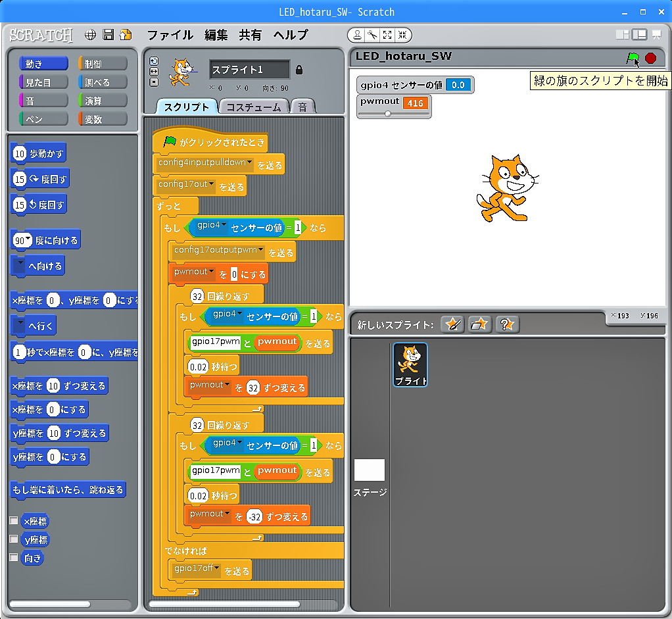Select the duplicate stamp tool
The width and height of the screenshot is (672, 619).
[356, 35]
